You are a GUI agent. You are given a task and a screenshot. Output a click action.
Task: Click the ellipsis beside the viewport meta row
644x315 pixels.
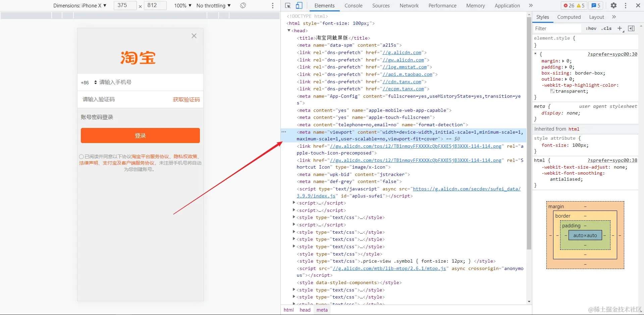pos(284,132)
